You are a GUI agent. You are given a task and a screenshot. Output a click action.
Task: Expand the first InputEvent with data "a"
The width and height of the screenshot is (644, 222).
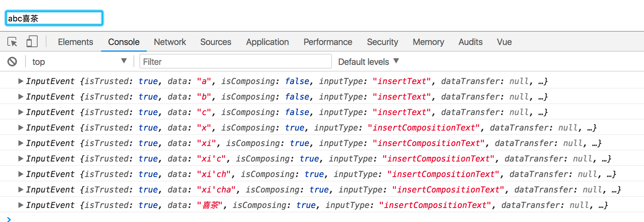(20, 81)
